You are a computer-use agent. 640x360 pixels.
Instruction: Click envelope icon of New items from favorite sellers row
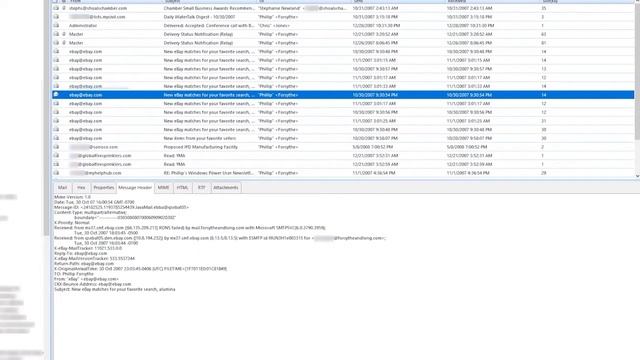point(56,138)
